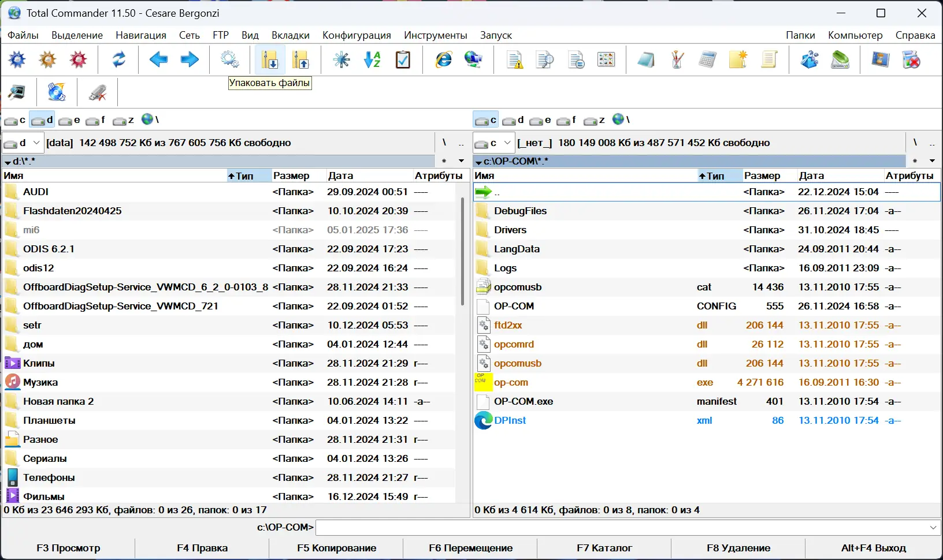Launch the calculator icon
This screenshot has height=560, width=943.
707,59
